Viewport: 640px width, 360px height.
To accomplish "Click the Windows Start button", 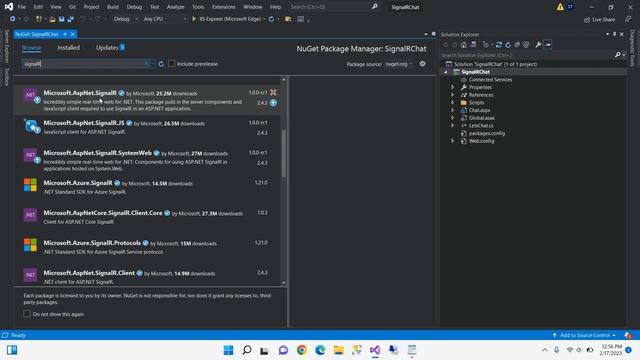I will 229,350.
